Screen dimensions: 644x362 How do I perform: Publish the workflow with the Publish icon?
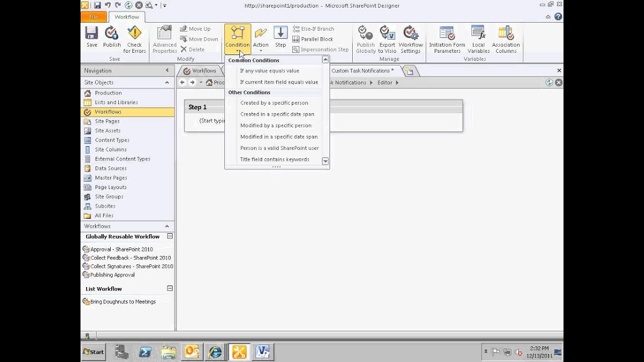point(112,37)
